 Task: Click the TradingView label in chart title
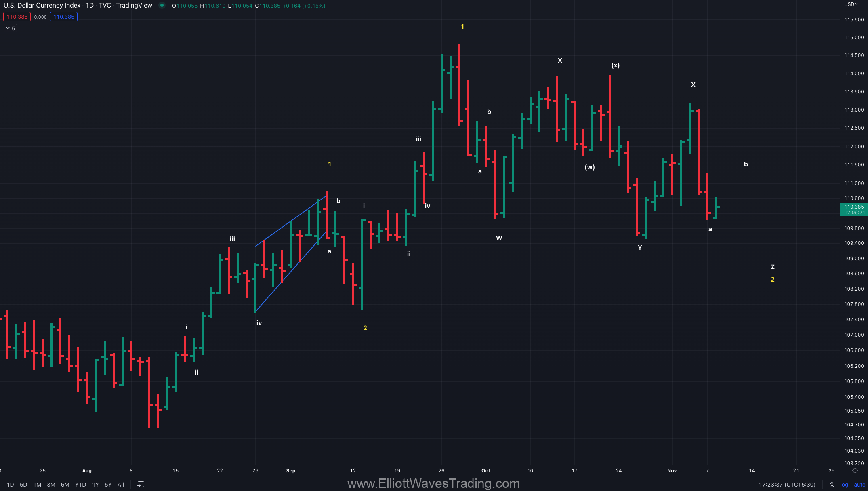tap(134, 6)
